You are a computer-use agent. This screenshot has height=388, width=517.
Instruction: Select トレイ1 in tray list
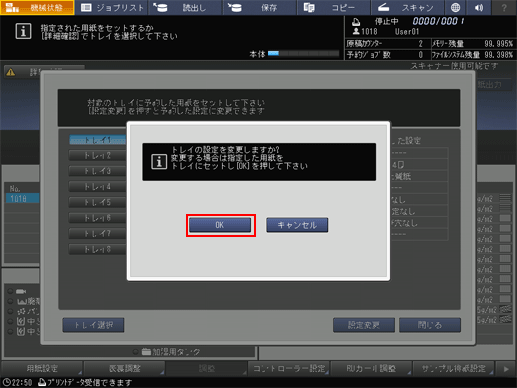point(98,140)
